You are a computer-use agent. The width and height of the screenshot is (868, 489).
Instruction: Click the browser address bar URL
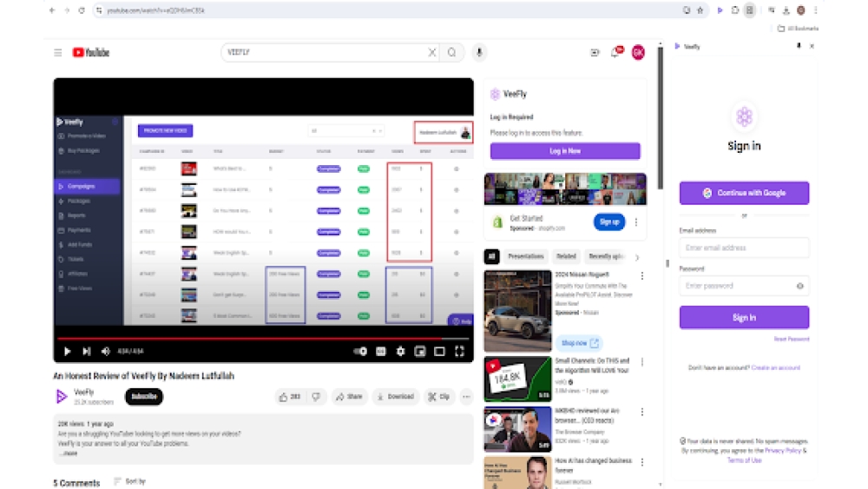coord(155,10)
